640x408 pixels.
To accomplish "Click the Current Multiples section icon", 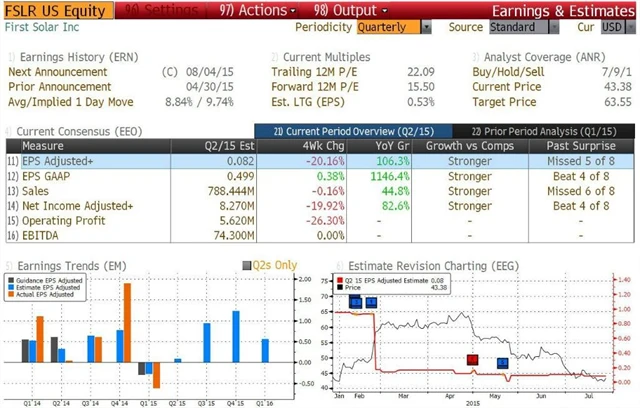I will [x=275, y=58].
